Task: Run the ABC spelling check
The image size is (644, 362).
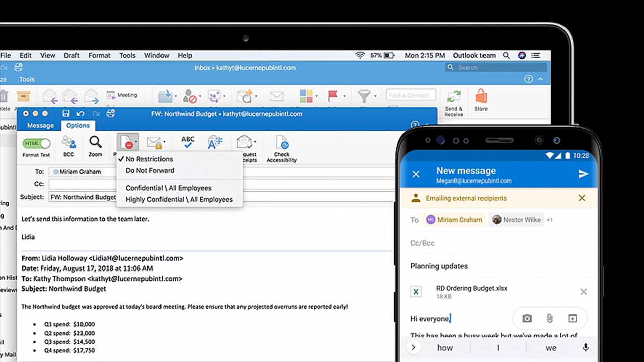Action: (x=188, y=142)
